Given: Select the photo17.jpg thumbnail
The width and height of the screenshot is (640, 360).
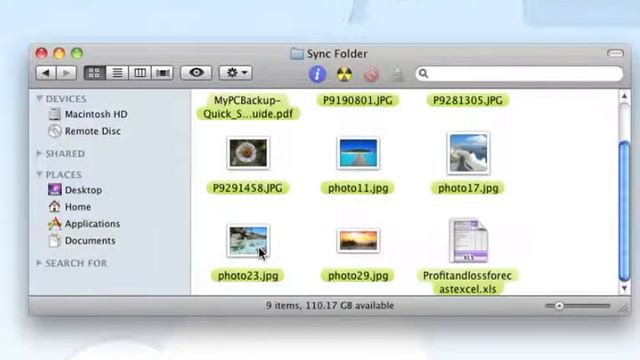Looking at the screenshot, I should pyautogui.click(x=468, y=153).
